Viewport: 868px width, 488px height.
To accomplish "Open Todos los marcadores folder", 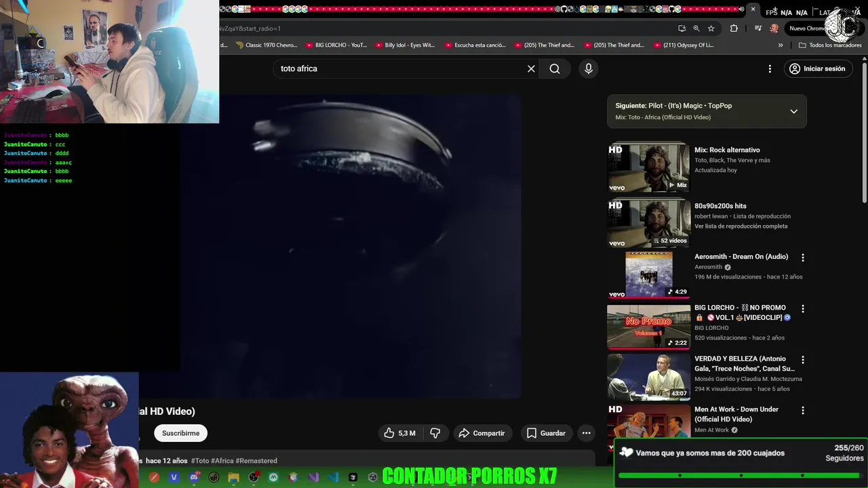I will pos(830,45).
